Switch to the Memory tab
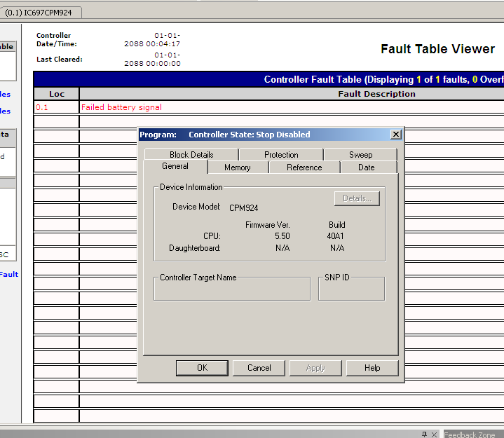The image size is (504, 438). (238, 167)
